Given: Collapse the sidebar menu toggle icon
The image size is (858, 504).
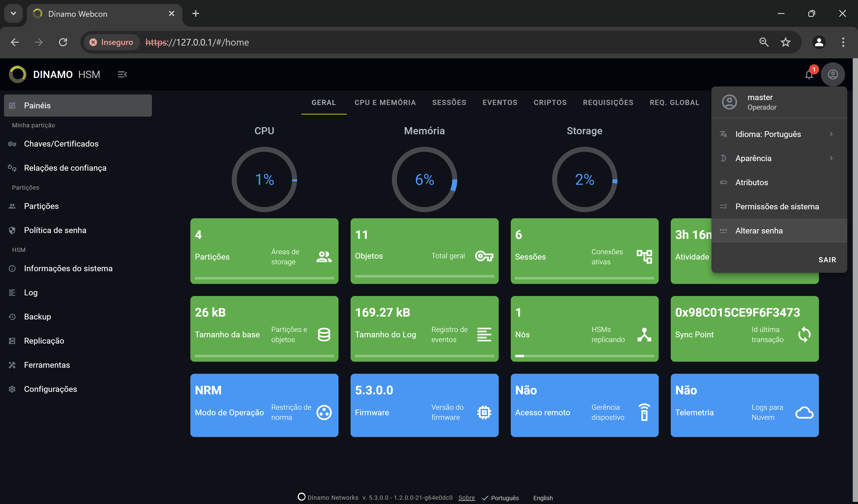Looking at the screenshot, I should click(122, 74).
